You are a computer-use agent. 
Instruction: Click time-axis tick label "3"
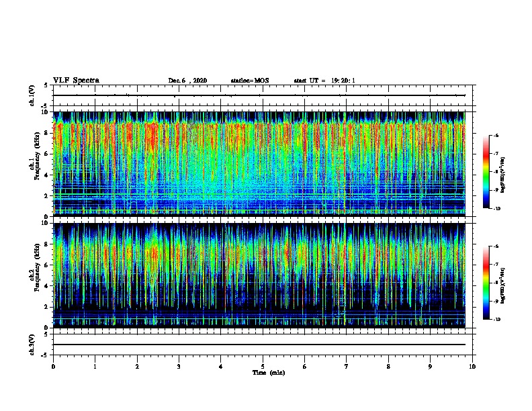[179, 367]
